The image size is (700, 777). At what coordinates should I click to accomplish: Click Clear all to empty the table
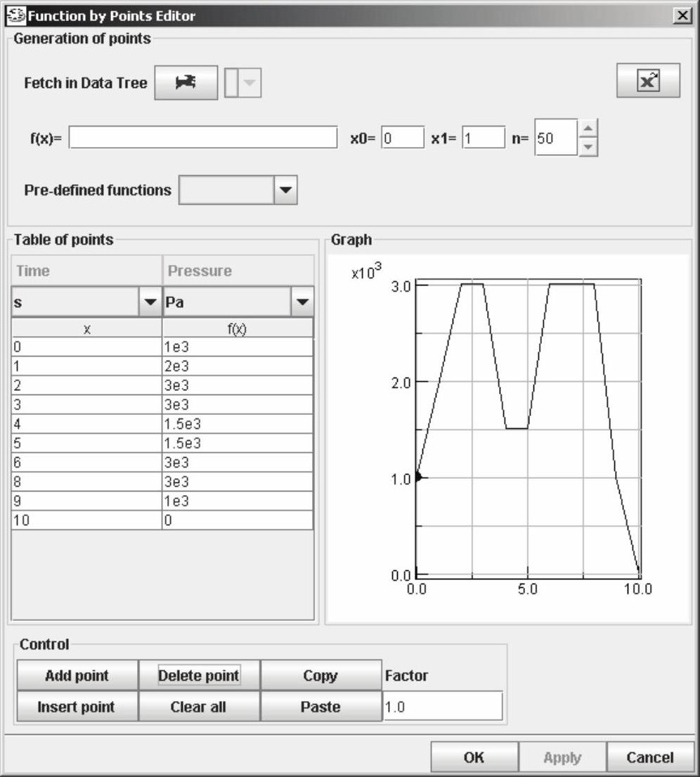(199, 707)
